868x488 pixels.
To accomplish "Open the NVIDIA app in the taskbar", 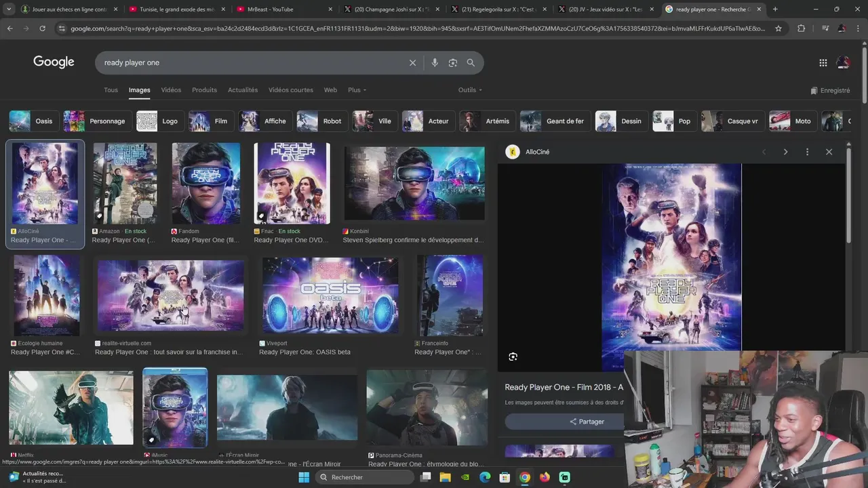I will pos(465,477).
